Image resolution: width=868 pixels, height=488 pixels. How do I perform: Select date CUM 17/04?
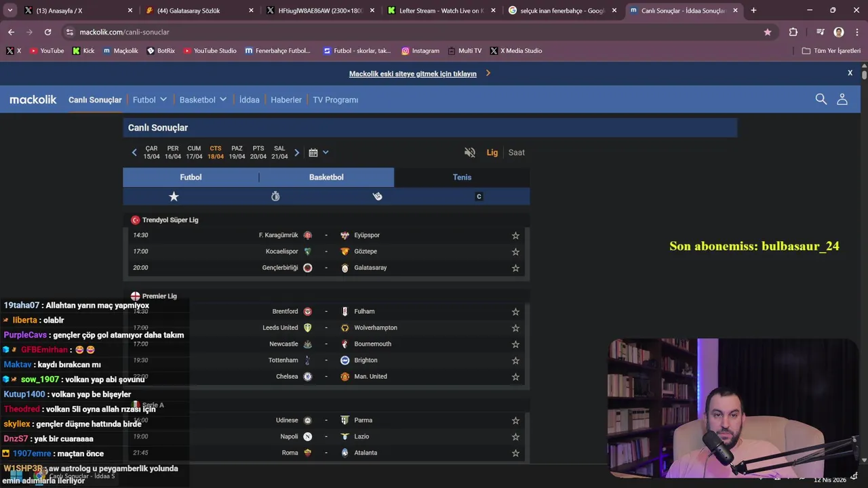194,152
